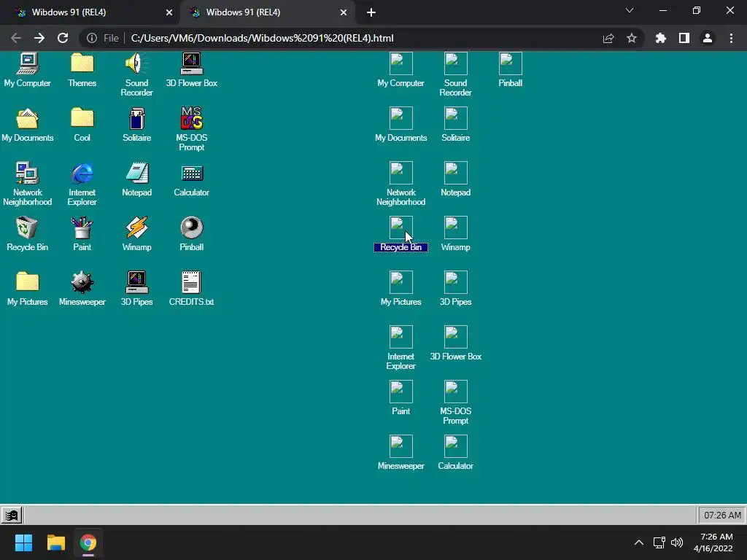Open the Cool folder icon

[82, 118]
